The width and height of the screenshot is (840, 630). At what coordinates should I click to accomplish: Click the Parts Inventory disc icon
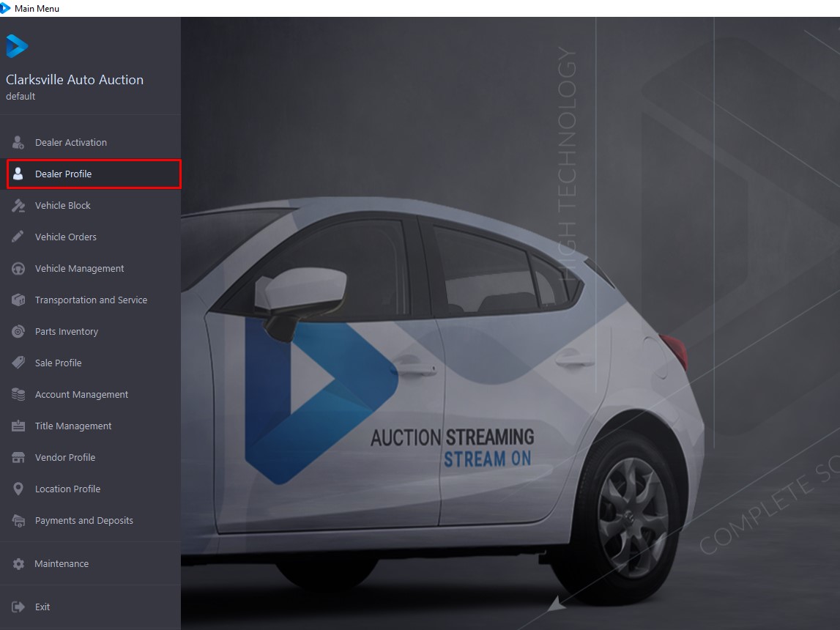(x=18, y=332)
